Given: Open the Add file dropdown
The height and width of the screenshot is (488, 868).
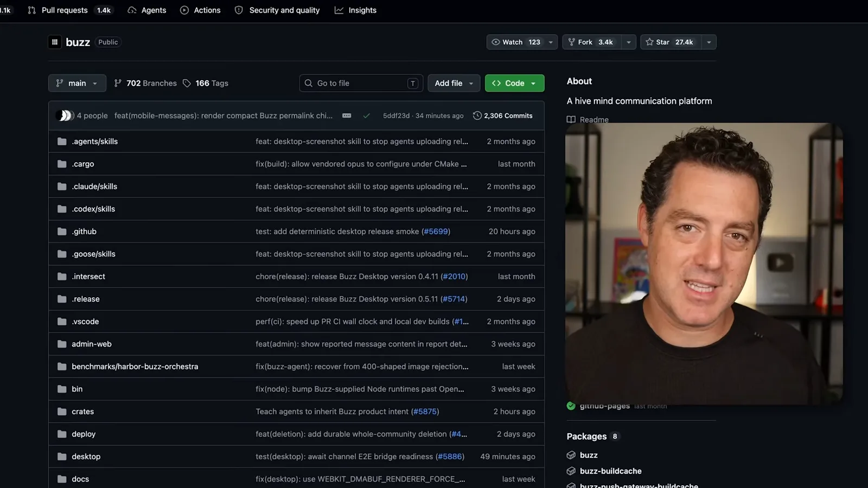Looking at the screenshot, I should (x=454, y=83).
